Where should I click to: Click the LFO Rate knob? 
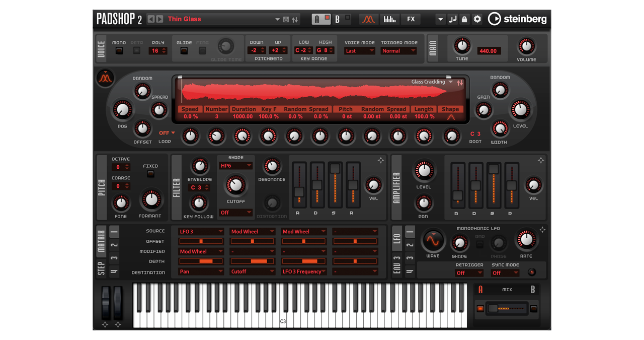coord(526,240)
